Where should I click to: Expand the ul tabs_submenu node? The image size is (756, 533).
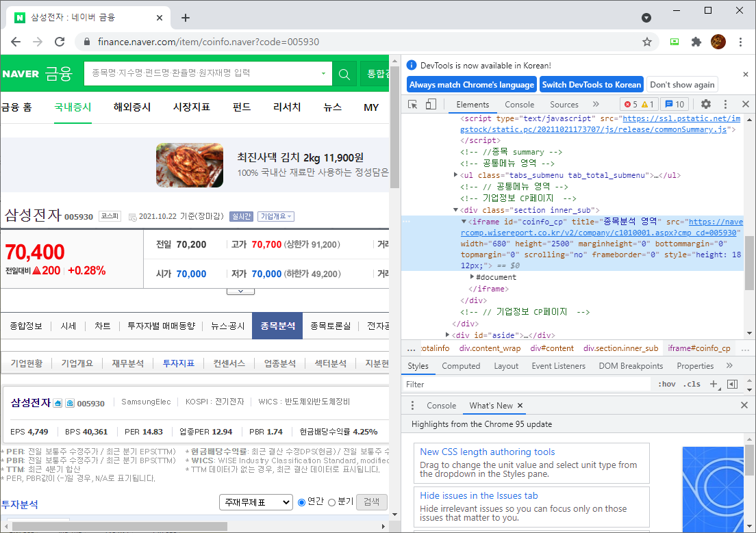pos(455,175)
